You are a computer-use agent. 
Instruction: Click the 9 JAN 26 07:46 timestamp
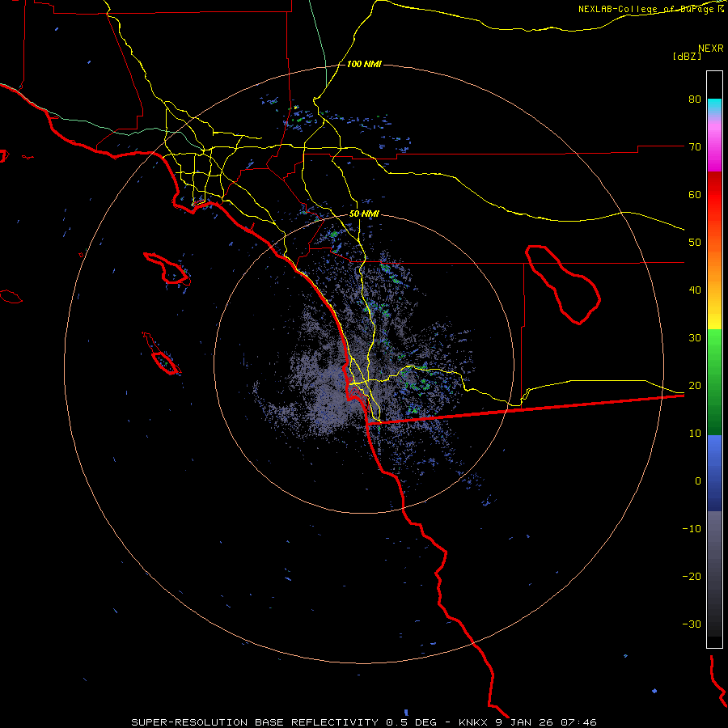pos(546,722)
